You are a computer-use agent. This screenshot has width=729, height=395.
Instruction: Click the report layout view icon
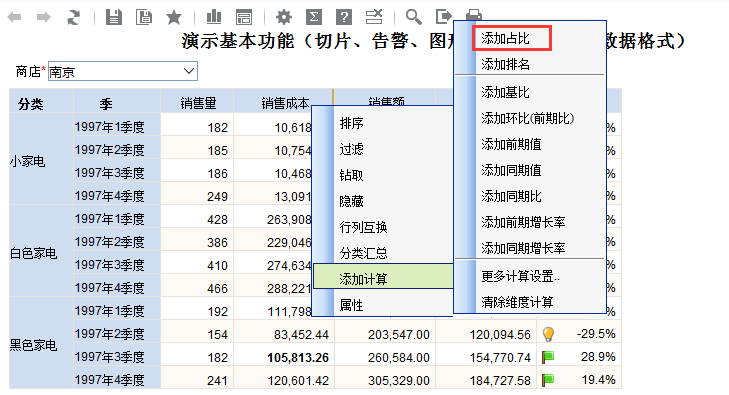coord(244,17)
